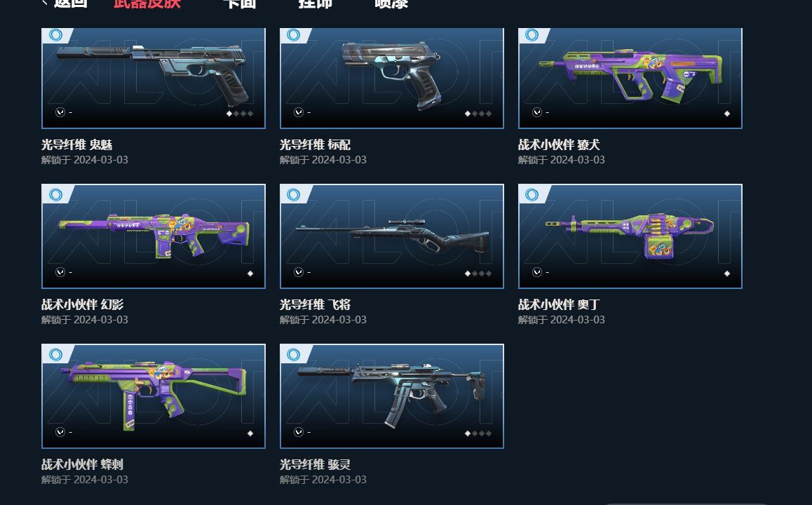Click the single level diamond on 战术小伙伴 獠犬 card
This screenshot has width=812, height=505.
(727, 114)
